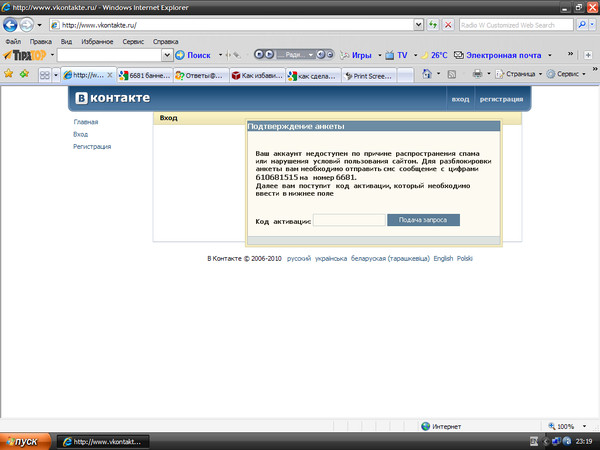Click the Home page icon
This screenshot has height=450, width=600.
point(427,73)
